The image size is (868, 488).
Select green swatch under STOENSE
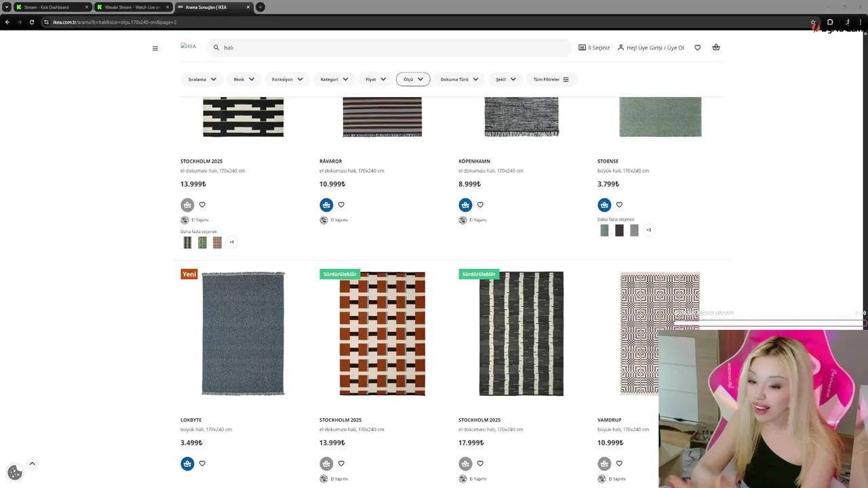(x=604, y=230)
